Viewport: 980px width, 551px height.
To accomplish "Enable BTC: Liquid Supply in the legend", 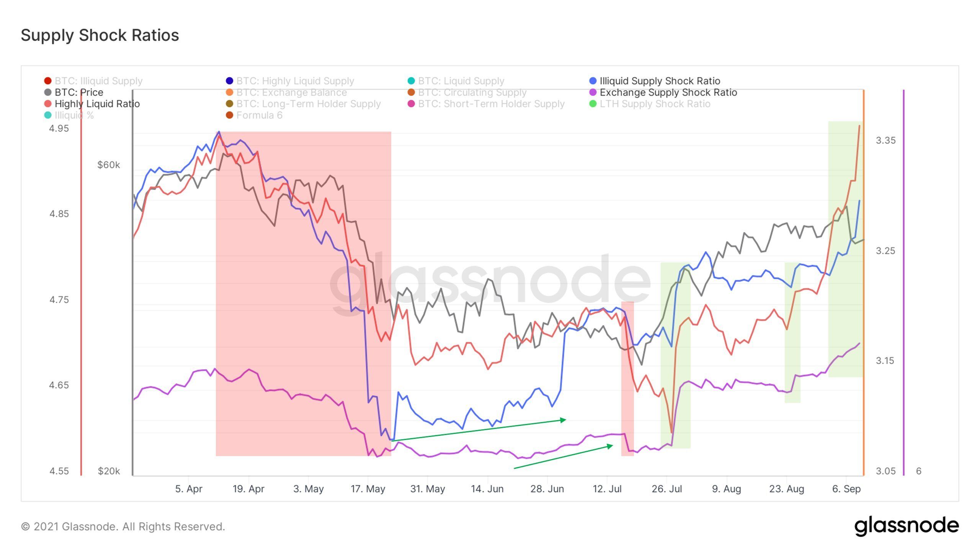I will (x=456, y=81).
